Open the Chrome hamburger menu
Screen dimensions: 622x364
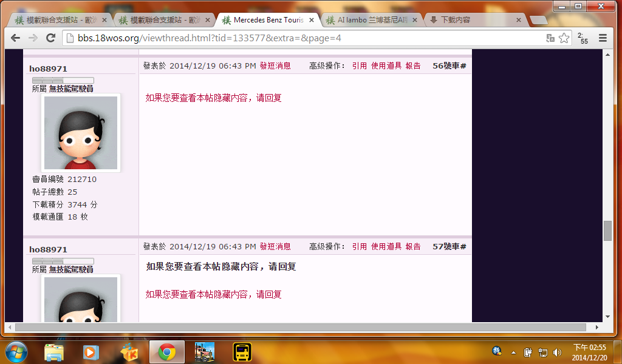click(603, 38)
